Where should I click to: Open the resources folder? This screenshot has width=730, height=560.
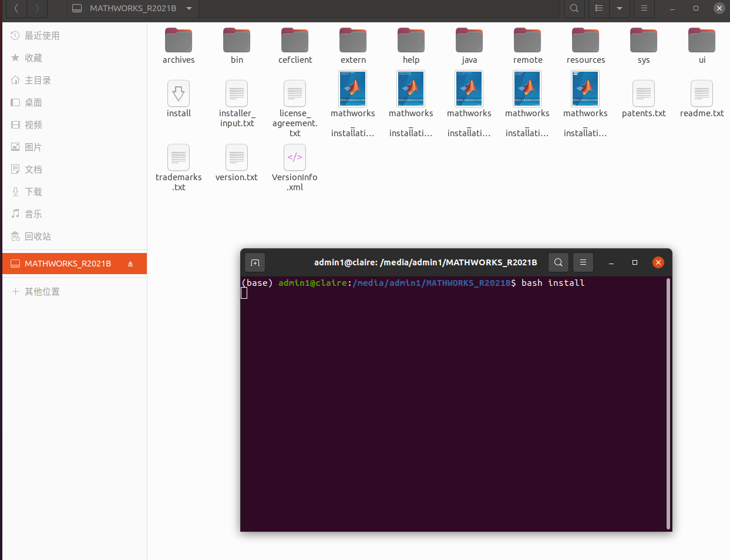pos(586,46)
